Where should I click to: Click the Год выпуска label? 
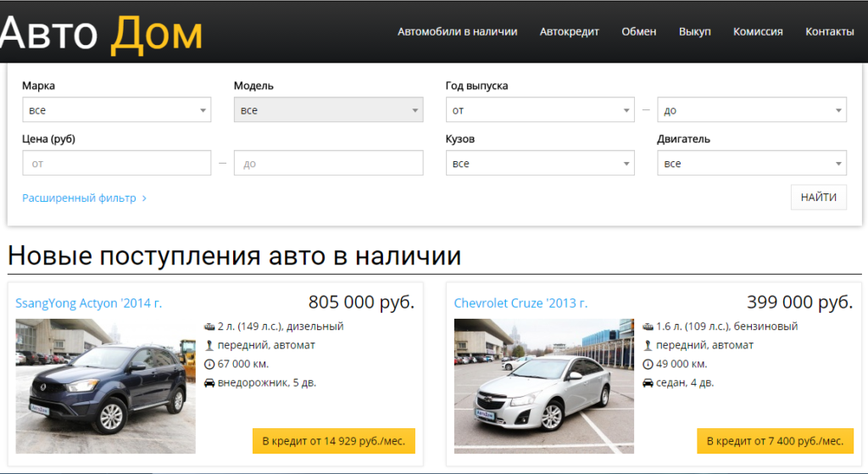476,86
